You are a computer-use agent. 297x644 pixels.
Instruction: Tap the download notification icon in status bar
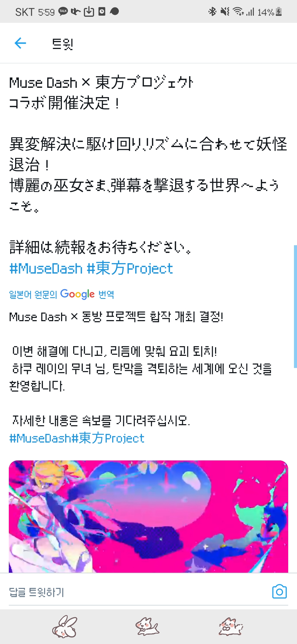pos(89,12)
